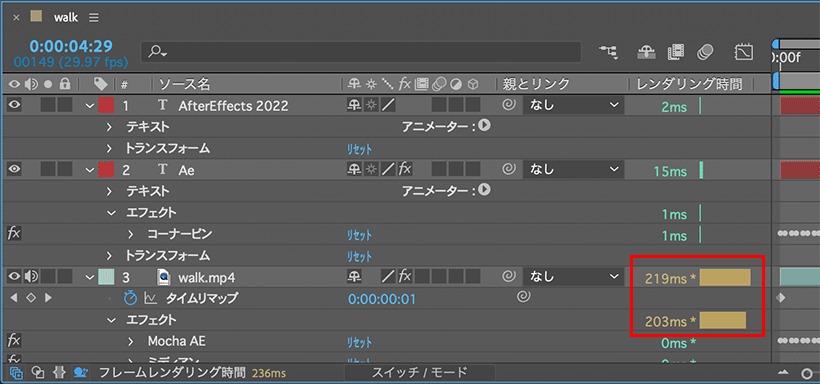Click the Render Time column header

689,84
